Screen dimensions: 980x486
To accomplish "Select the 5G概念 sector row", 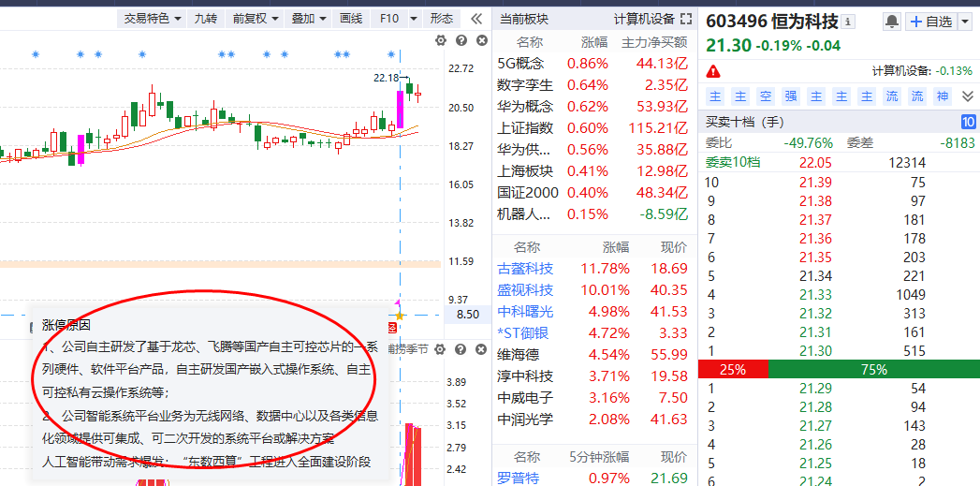I will 593,63.
